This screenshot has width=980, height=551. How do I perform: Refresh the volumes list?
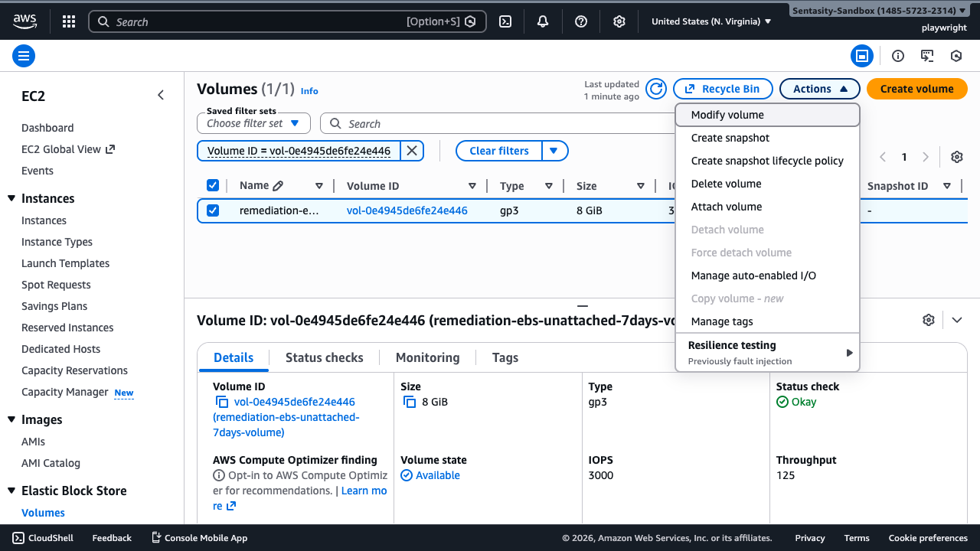pyautogui.click(x=656, y=89)
